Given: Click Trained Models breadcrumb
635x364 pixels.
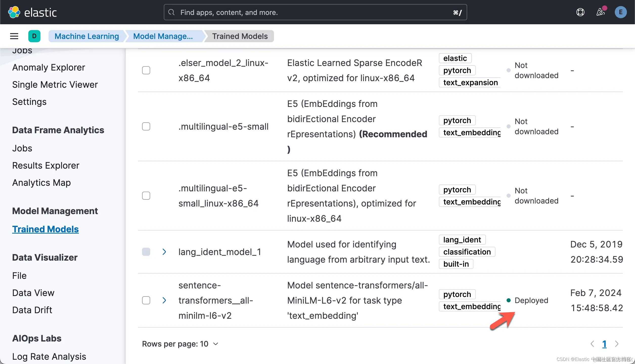Looking at the screenshot, I should [x=240, y=36].
